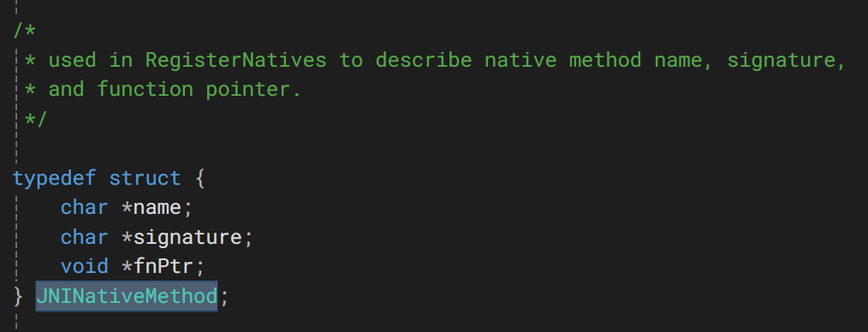Place cursor on the typedef keyword
868x332 pixels.
coord(54,178)
